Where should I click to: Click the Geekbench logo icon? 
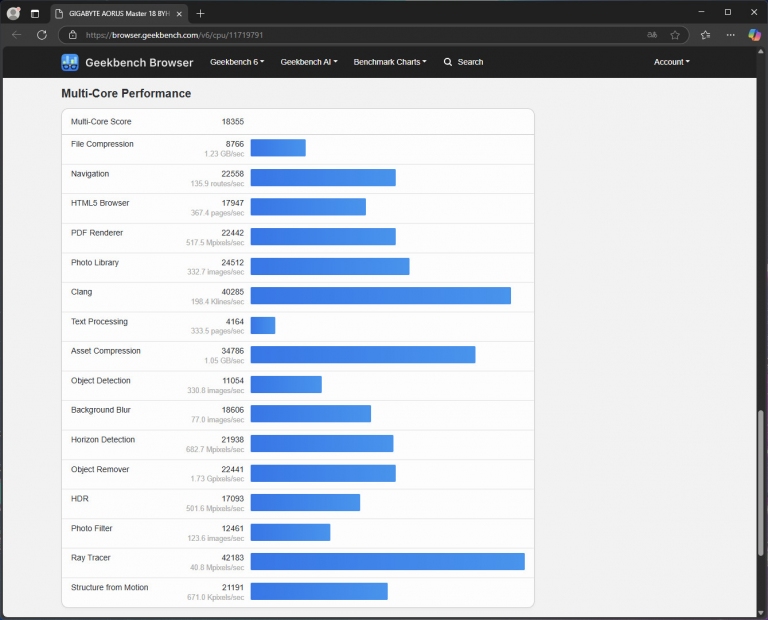click(x=70, y=62)
